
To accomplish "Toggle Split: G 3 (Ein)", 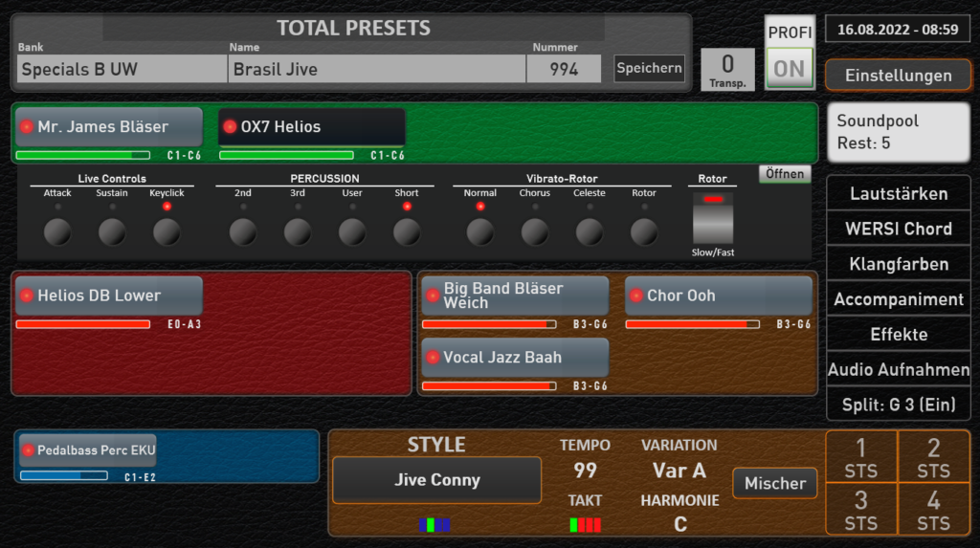I will (898, 405).
